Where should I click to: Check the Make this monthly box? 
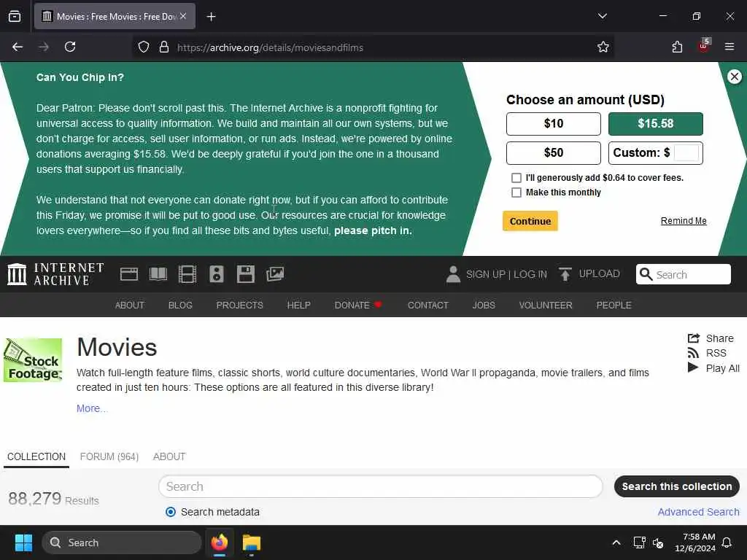click(x=516, y=192)
